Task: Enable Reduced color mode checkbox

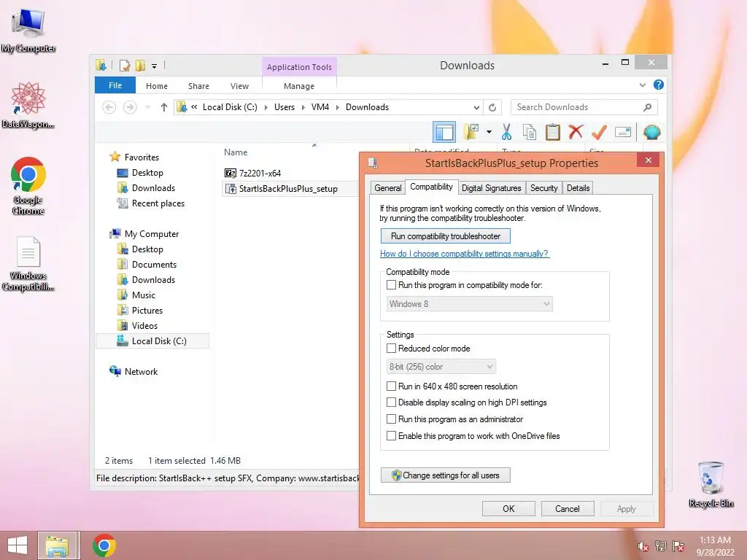Action: [391, 348]
